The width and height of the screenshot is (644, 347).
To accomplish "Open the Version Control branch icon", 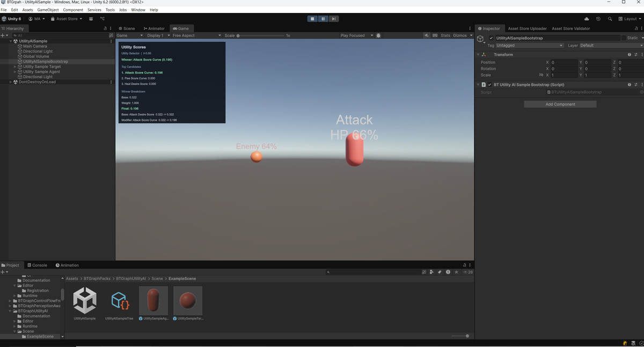I will pos(102,19).
